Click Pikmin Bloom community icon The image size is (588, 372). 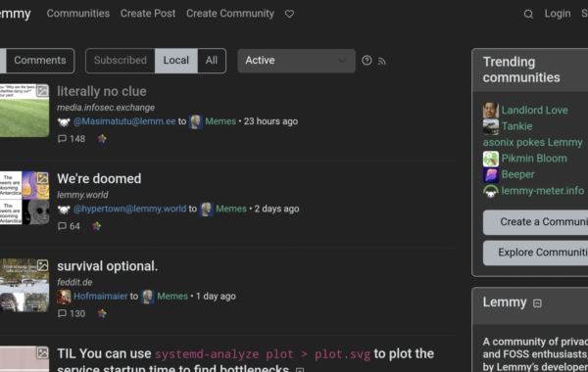(491, 159)
